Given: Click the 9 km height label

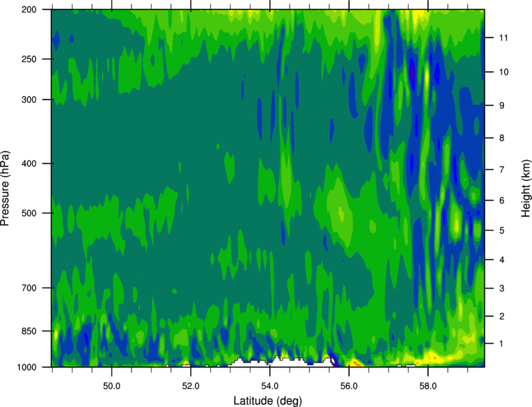Looking at the screenshot, I should (x=502, y=105).
